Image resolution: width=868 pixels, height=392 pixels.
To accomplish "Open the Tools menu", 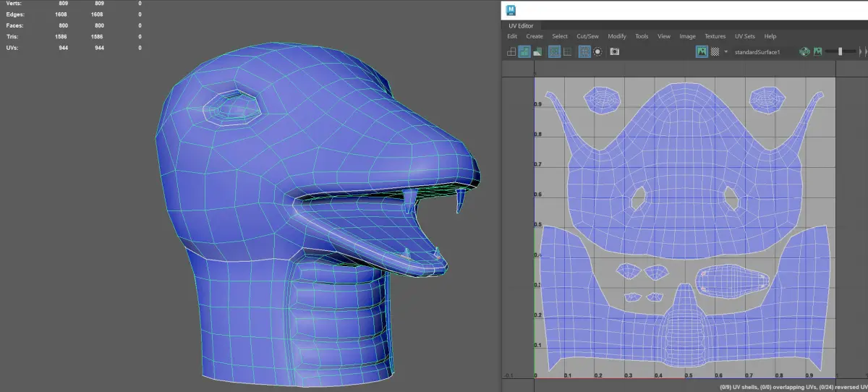I will click(x=642, y=36).
